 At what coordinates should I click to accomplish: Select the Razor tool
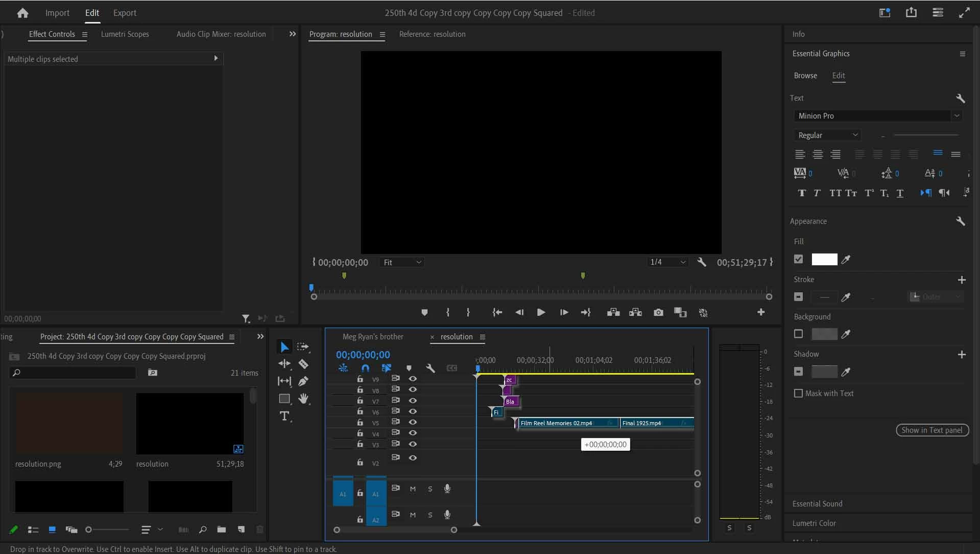[303, 364]
